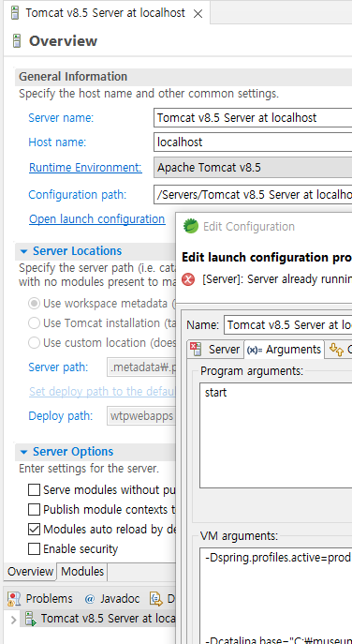This screenshot has width=352, height=644.
Task: Collapse the Server Locations section
Action: [x=23, y=251]
